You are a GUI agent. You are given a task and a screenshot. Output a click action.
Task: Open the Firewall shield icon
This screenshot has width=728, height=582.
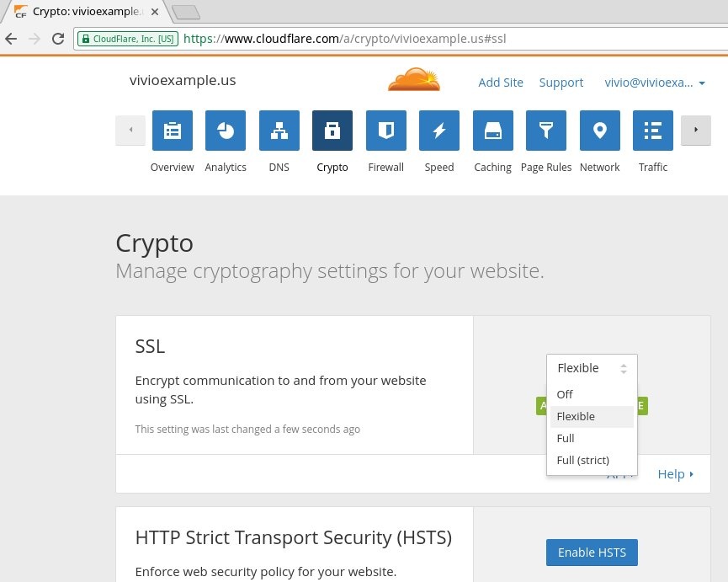click(385, 131)
